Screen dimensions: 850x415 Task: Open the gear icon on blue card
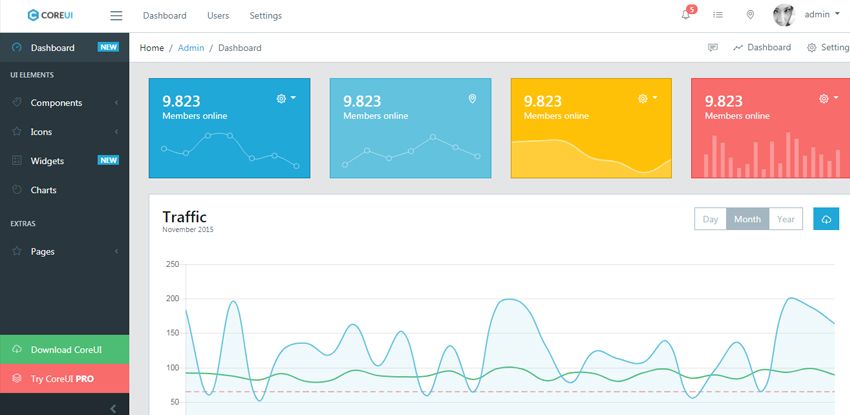pos(281,99)
